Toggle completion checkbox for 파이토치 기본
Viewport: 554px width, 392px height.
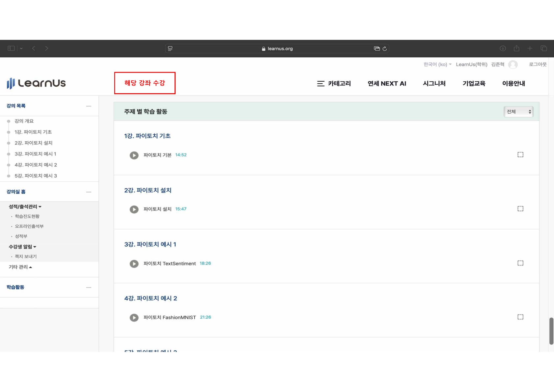pos(520,154)
